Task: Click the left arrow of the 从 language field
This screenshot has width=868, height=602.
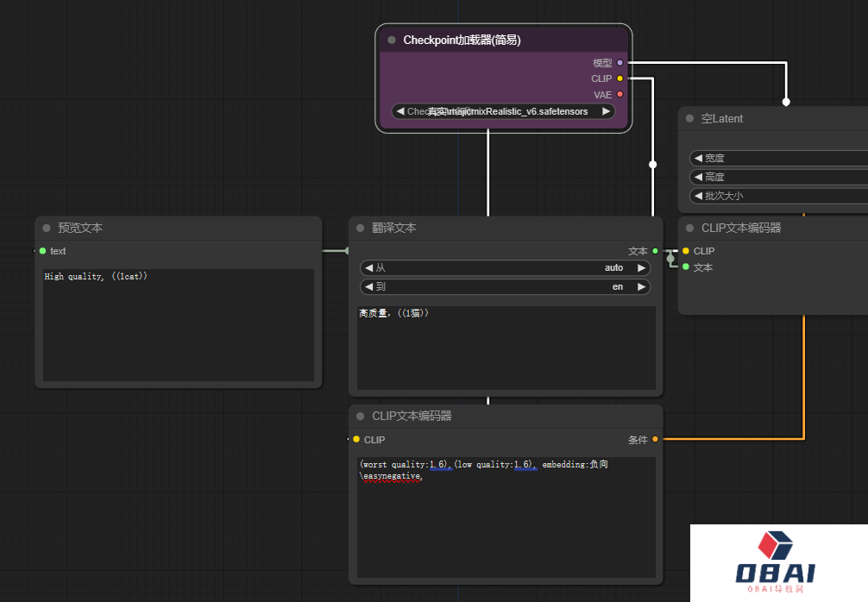Action: [x=368, y=268]
